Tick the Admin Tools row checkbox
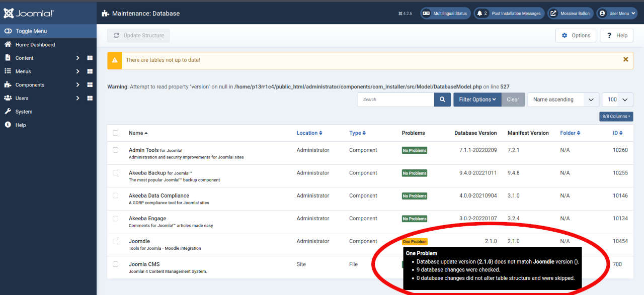Image resolution: width=644 pixels, height=295 pixels. pos(116,150)
